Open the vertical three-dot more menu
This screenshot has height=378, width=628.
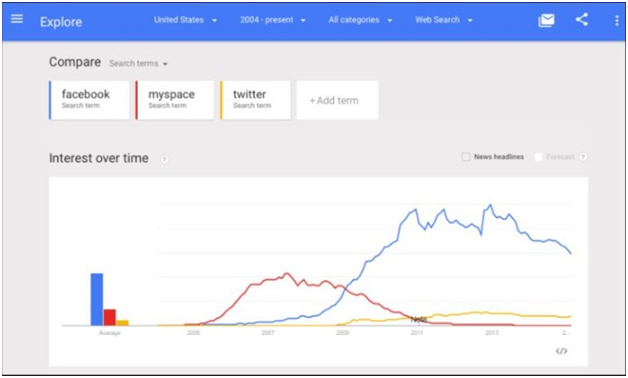click(x=617, y=20)
